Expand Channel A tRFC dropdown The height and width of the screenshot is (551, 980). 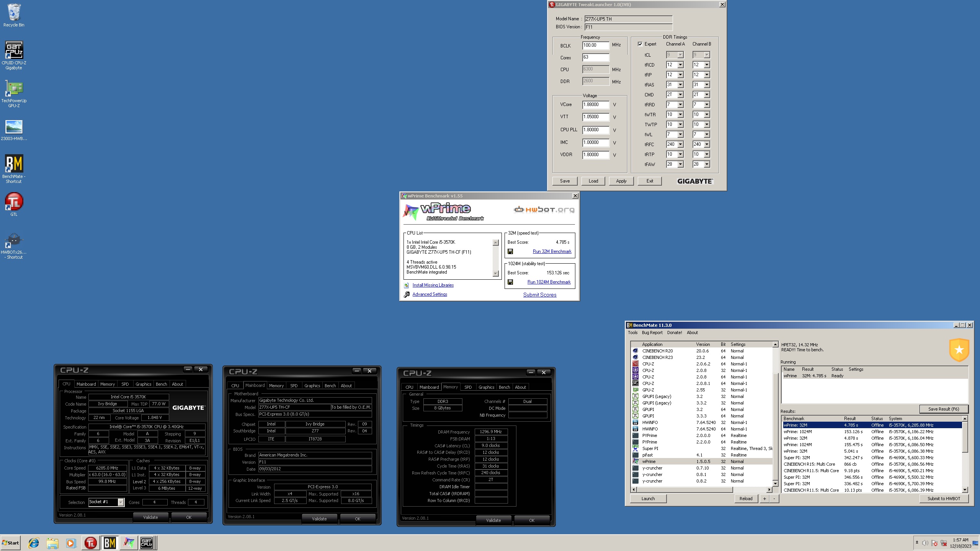[x=680, y=145]
